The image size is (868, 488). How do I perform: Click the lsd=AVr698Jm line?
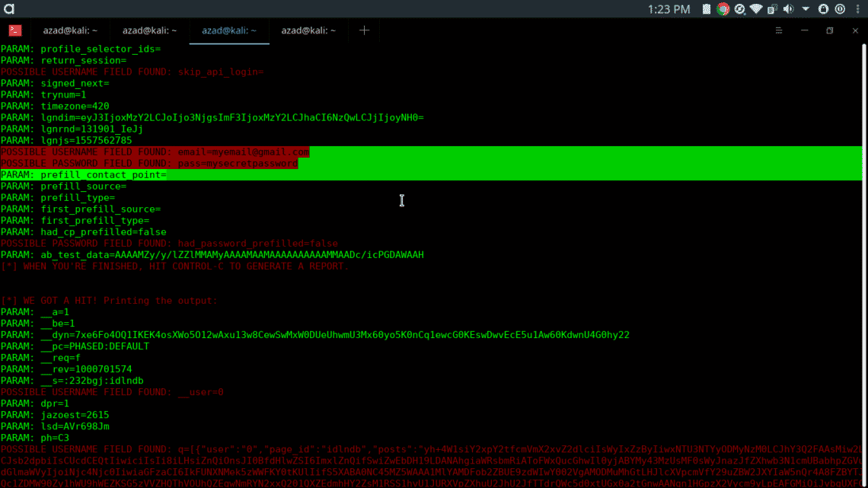(55, 426)
